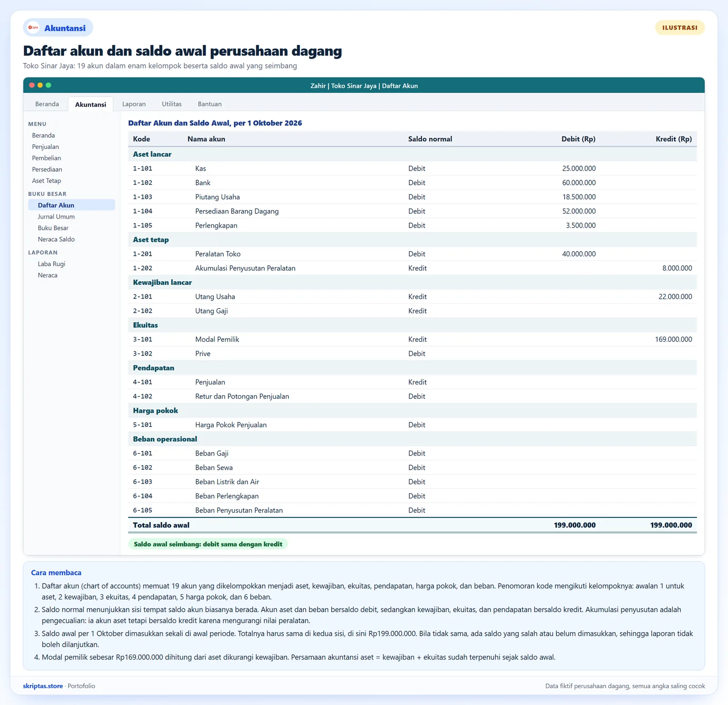Click the yellow minimize dot in title bar
728x705 pixels.
[x=40, y=85]
